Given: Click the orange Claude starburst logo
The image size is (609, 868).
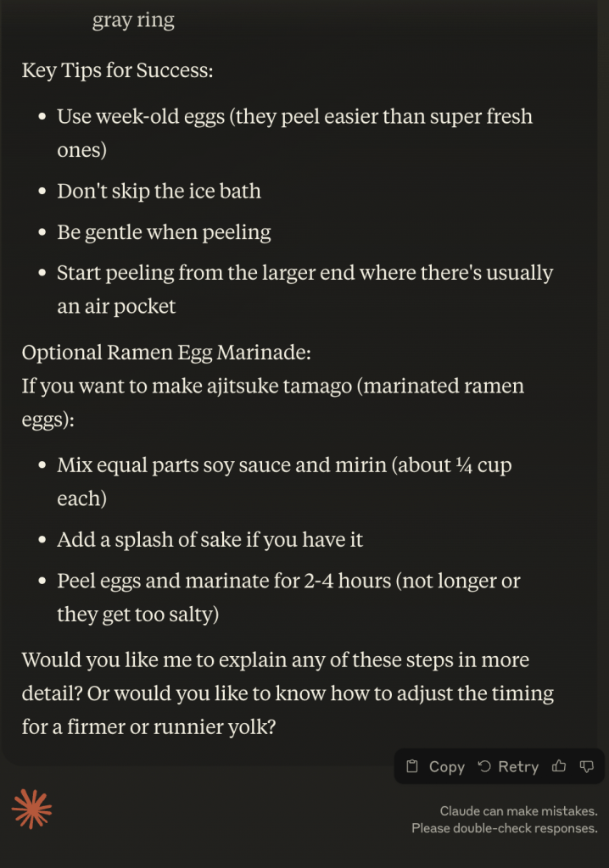Looking at the screenshot, I should click(x=32, y=808).
